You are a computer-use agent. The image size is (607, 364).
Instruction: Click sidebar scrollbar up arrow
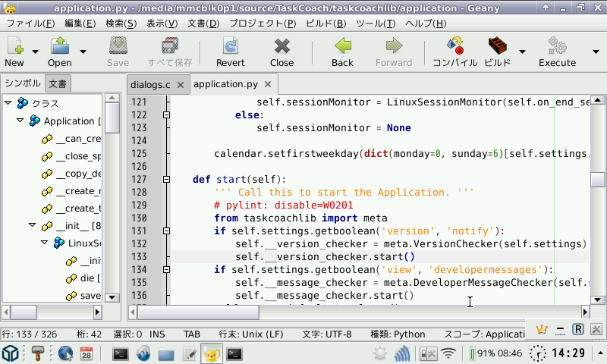coord(112,98)
